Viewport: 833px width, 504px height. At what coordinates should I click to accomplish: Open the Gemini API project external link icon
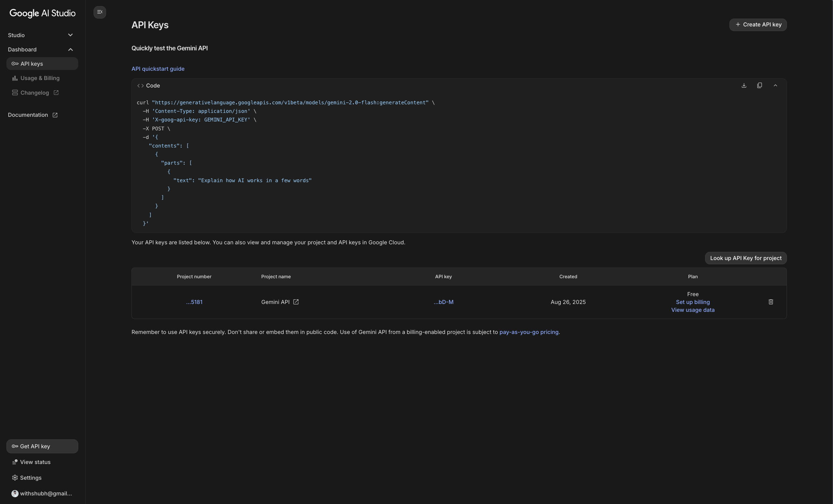(296, 302)
